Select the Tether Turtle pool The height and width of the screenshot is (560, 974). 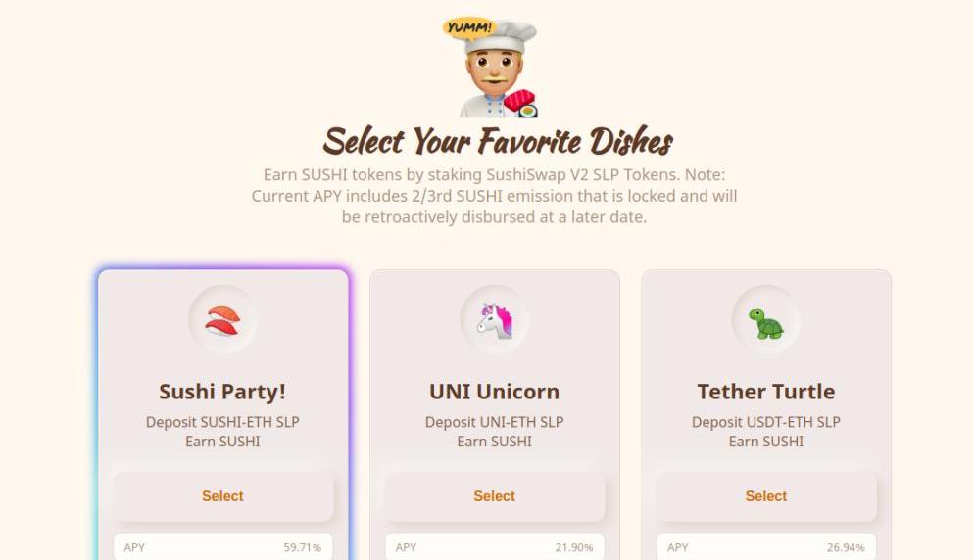[x=766, y=496]
